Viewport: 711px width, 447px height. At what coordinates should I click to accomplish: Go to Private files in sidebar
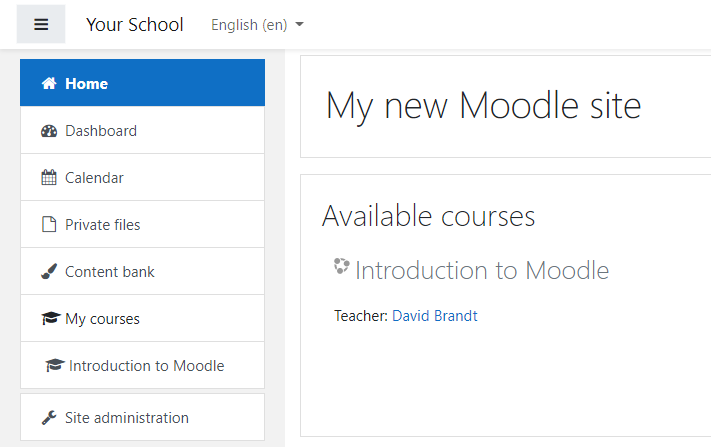pyautogui.click(x=142, y=225)
